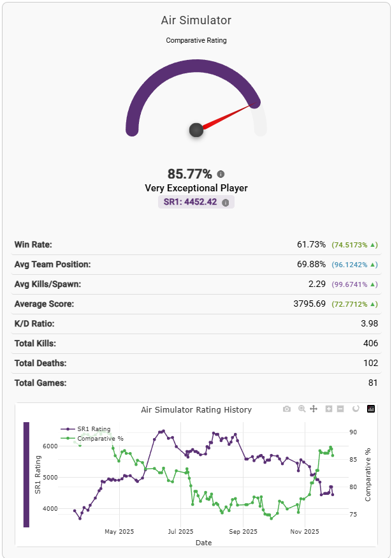Download chart as PNG camera icon

tap(287, 409)
